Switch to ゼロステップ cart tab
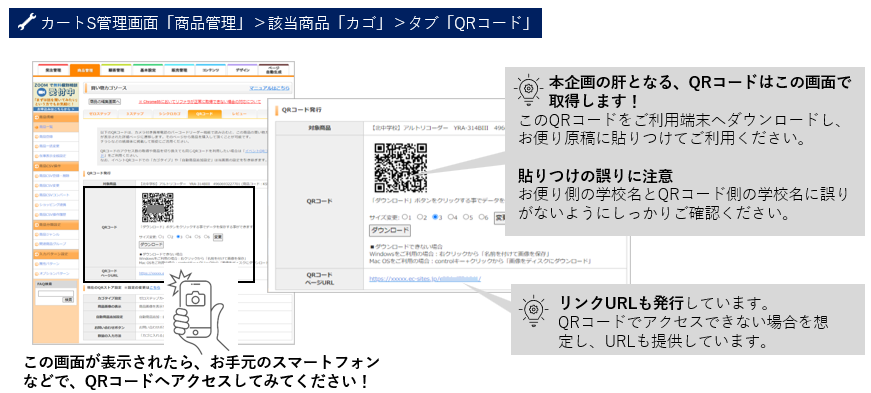871x393 pixels. 100,113
